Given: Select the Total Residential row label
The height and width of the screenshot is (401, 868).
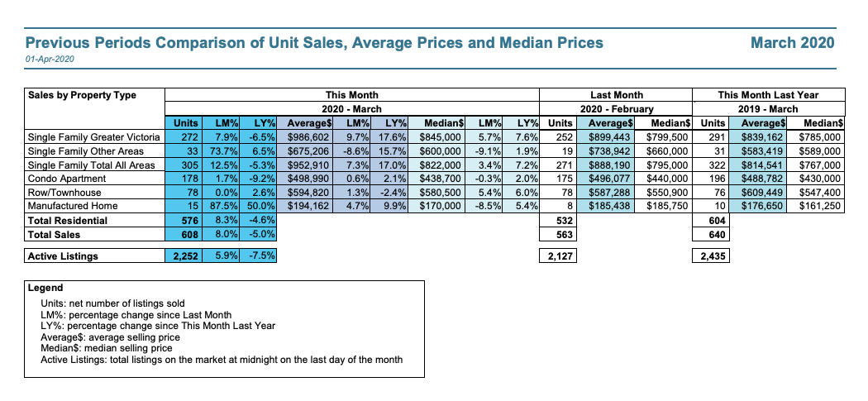Looking at the screenshot, I should [68, 219].
